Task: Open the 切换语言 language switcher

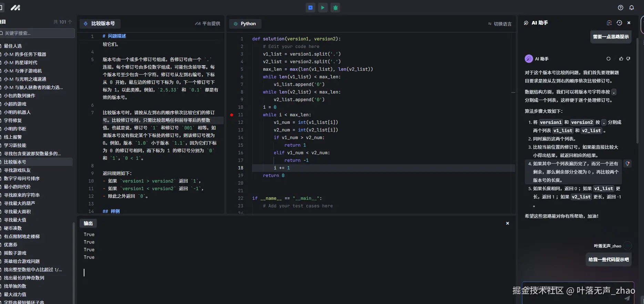Action: (x=500, y=24)
